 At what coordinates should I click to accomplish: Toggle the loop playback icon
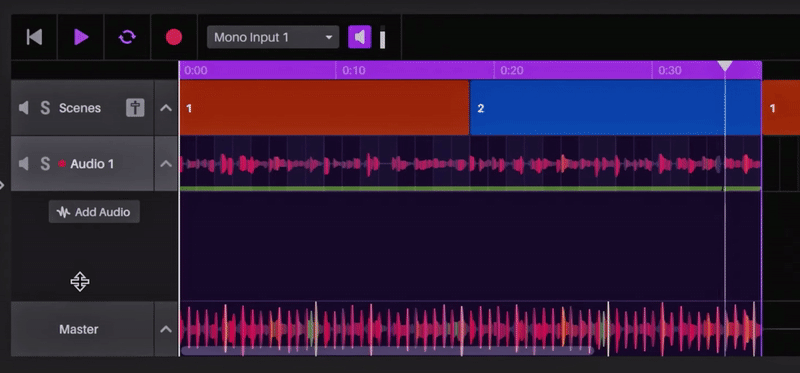[x=127, y=37]
